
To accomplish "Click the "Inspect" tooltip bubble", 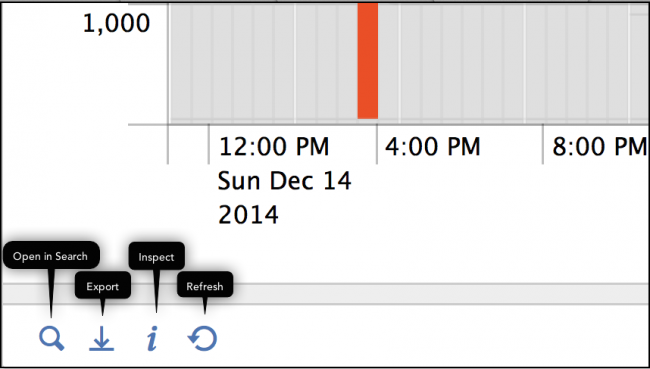I will click(x=156, y=256).
